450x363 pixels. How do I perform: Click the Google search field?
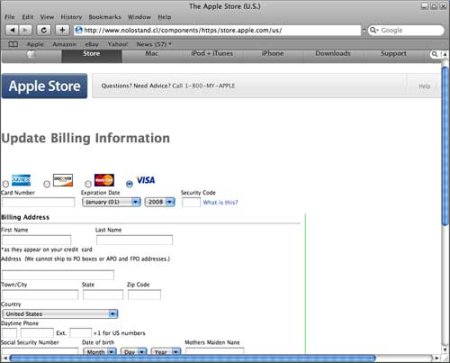click(x=406, y=30)
